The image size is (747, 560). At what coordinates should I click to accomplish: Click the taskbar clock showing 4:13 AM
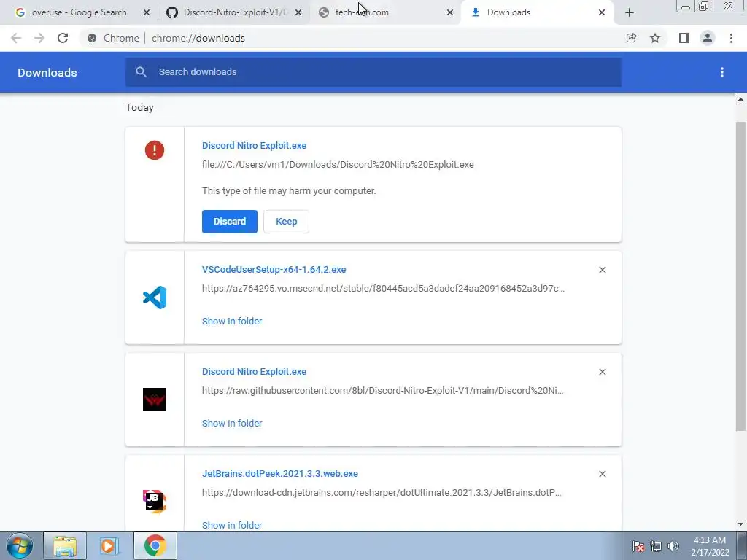coord(710,546)
